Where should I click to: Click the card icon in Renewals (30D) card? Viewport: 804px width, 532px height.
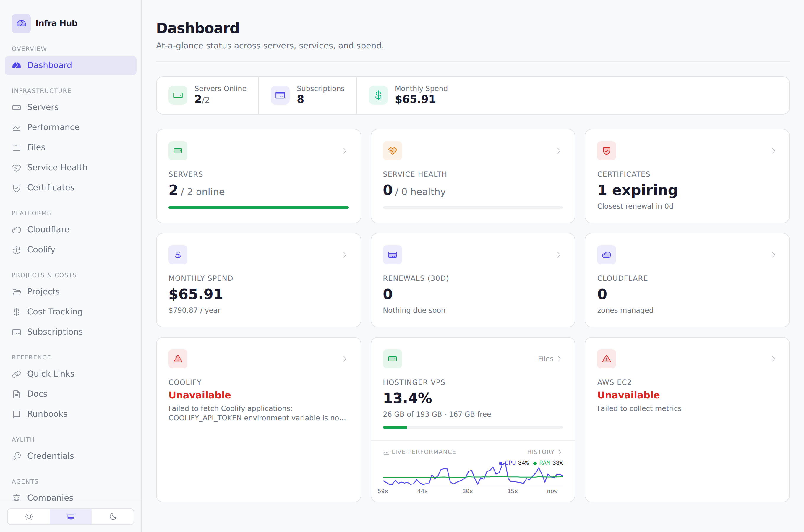tap(392, 255)
